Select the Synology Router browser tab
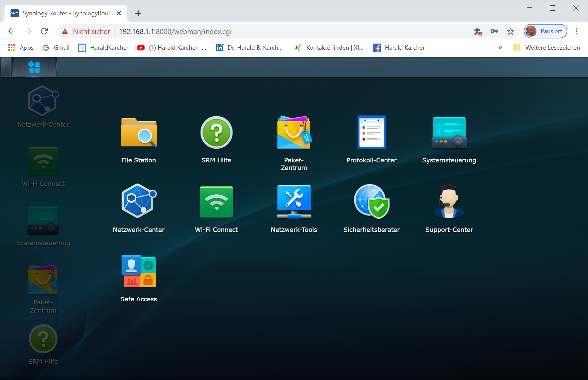This screenshot has width=588, height=380. pos(66,13)
